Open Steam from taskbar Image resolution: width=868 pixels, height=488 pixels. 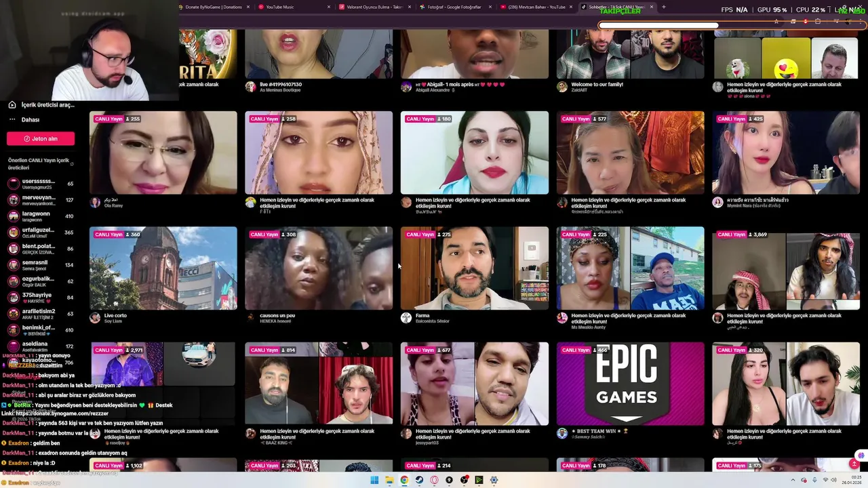419,480
